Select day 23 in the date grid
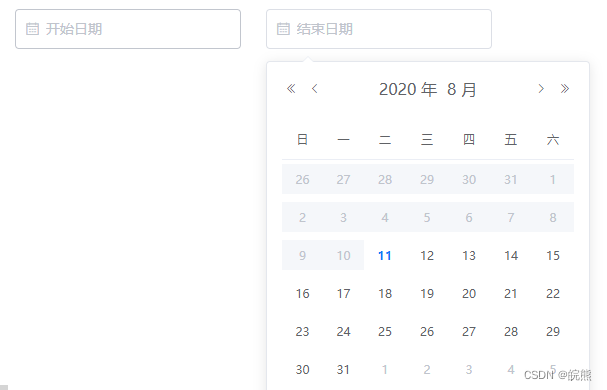Image resolution: width=607 pixels, height=390 pixels. pos(302,332)
